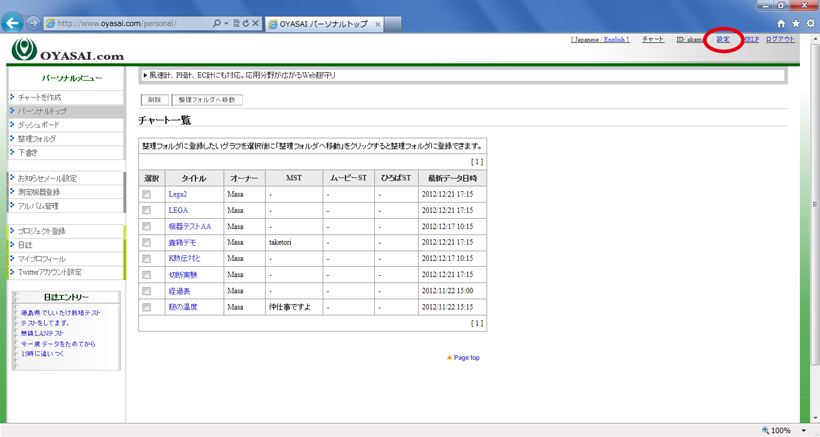Click the 無線LANテスト diary entry
This screenshot has height=437, width=820.
[42, 334]
